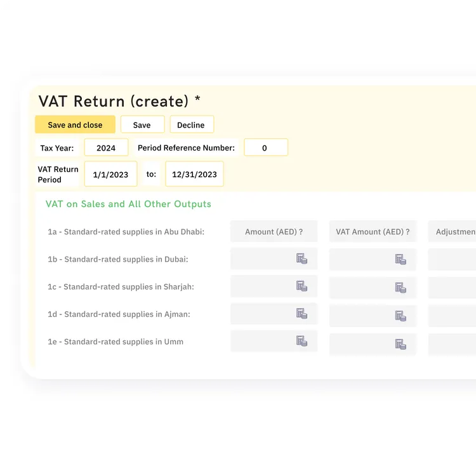Focus the Period Reference Number field
The height and width of the screenshot is (456, 476).
(x=266, y=147)
